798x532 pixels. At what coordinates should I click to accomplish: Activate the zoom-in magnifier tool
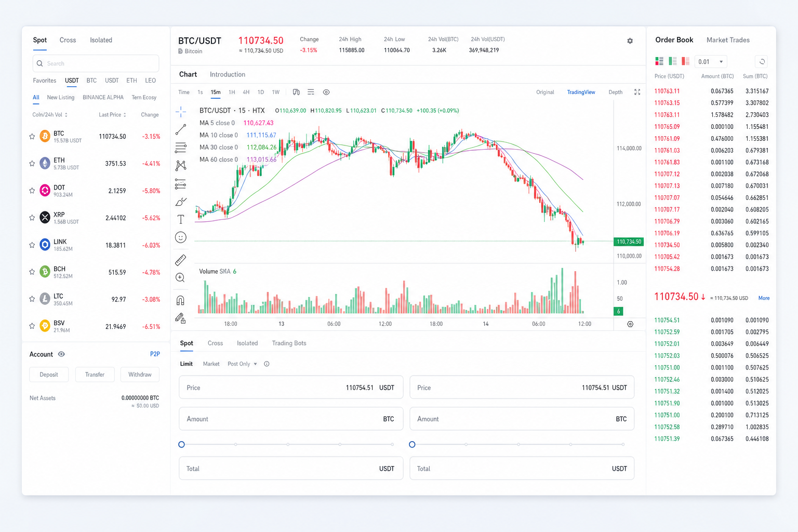180,278
